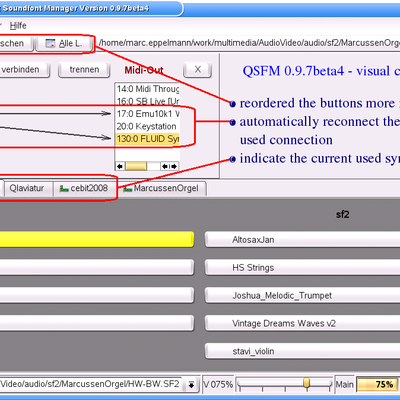Click Midi-Out list scroll right arrow

point(174,166)
